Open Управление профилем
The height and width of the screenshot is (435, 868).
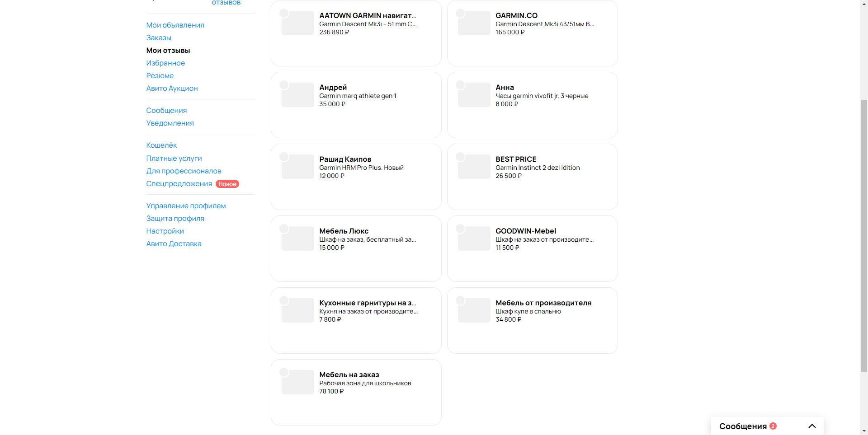(x=186, y=206)
